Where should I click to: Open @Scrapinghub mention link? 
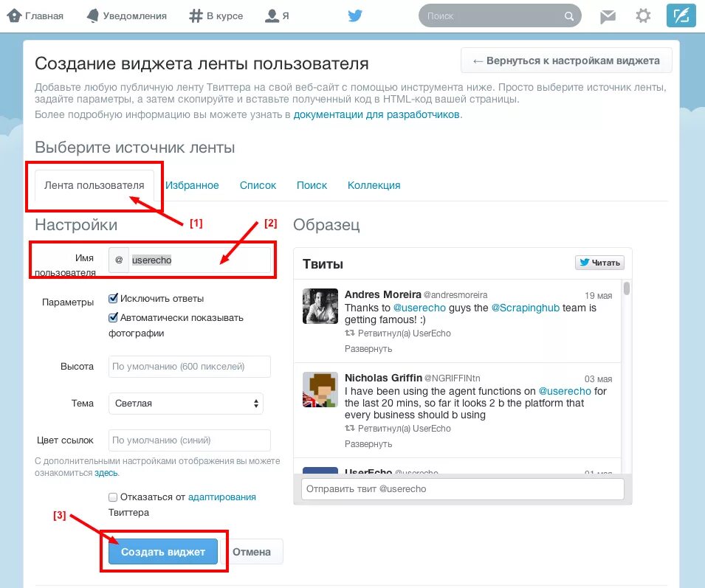(525, 308)
